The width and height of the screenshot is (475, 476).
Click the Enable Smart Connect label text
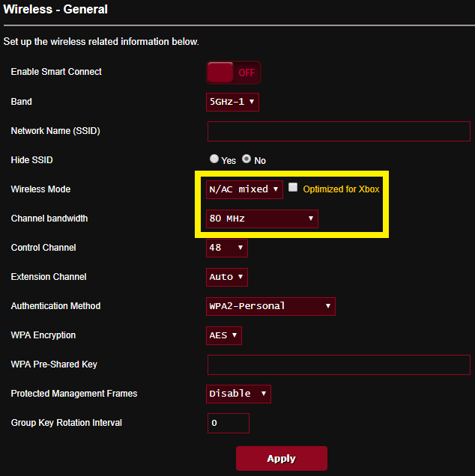coord(56,72)
